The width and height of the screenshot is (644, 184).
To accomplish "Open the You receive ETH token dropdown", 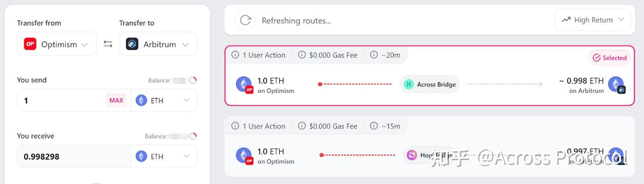I will click(x=164, y=156).
